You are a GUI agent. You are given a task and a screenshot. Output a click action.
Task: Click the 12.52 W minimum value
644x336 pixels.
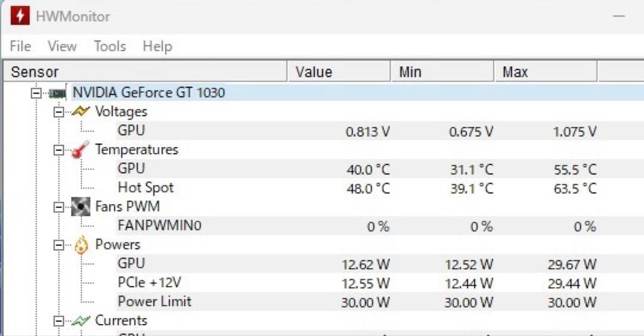[x=469, y=265]
